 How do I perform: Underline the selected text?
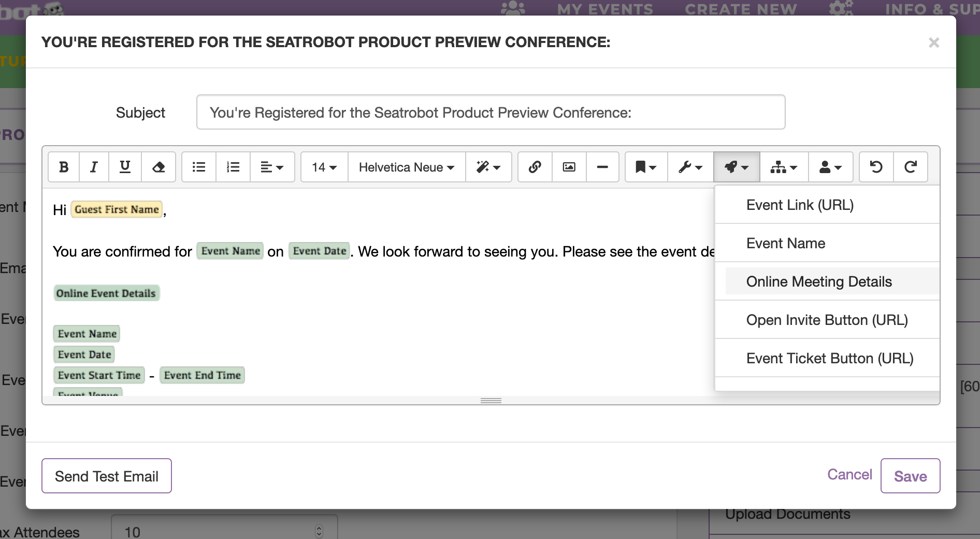click(x=125, y=167)
